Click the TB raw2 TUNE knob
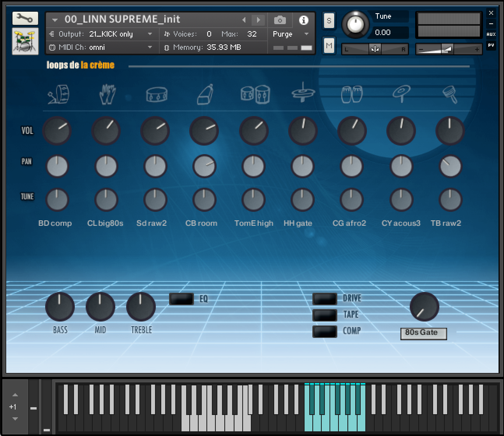Image resolution: width=504 pixels, height=436 pixels. point(450,200)
